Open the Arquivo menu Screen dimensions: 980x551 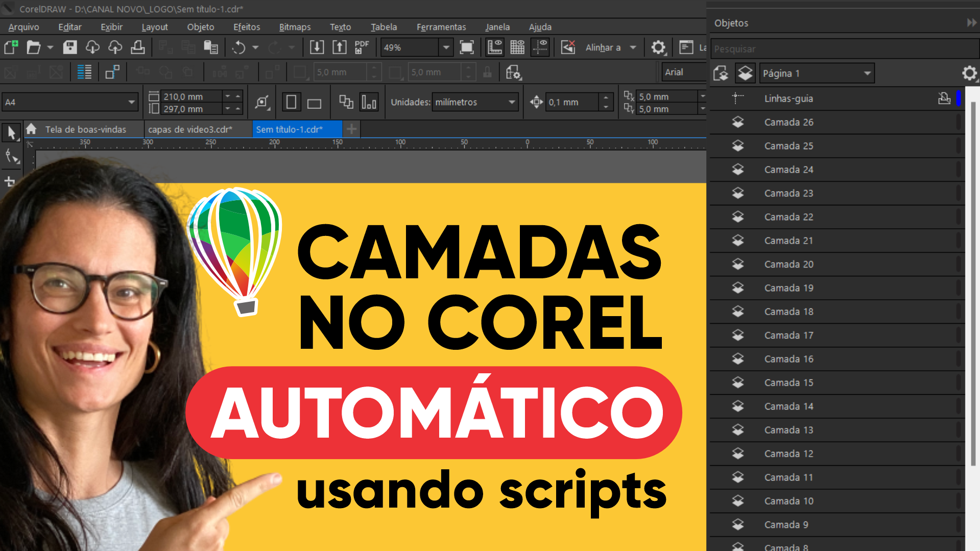(23, 27)
